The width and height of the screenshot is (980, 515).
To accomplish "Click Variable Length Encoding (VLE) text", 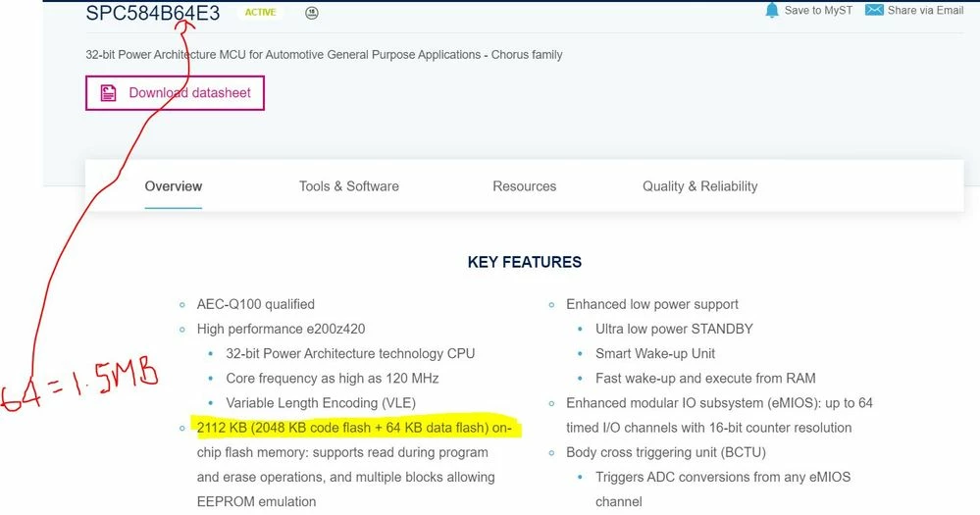I will pyautogui.click(x=321, y=403).
